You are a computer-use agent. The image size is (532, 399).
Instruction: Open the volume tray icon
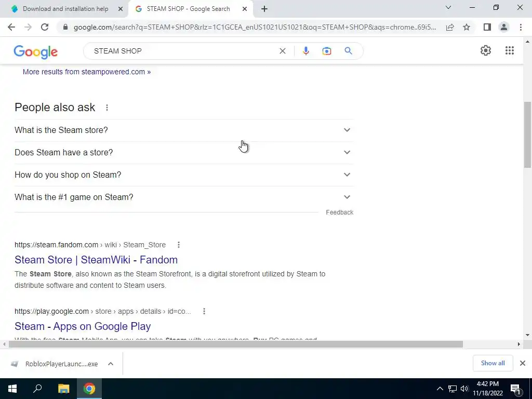[464, 389]
